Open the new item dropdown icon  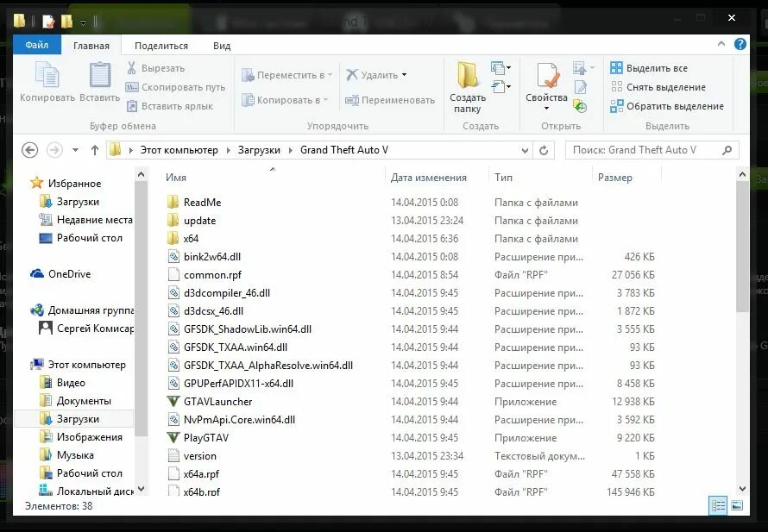click(x=500, y=67)
